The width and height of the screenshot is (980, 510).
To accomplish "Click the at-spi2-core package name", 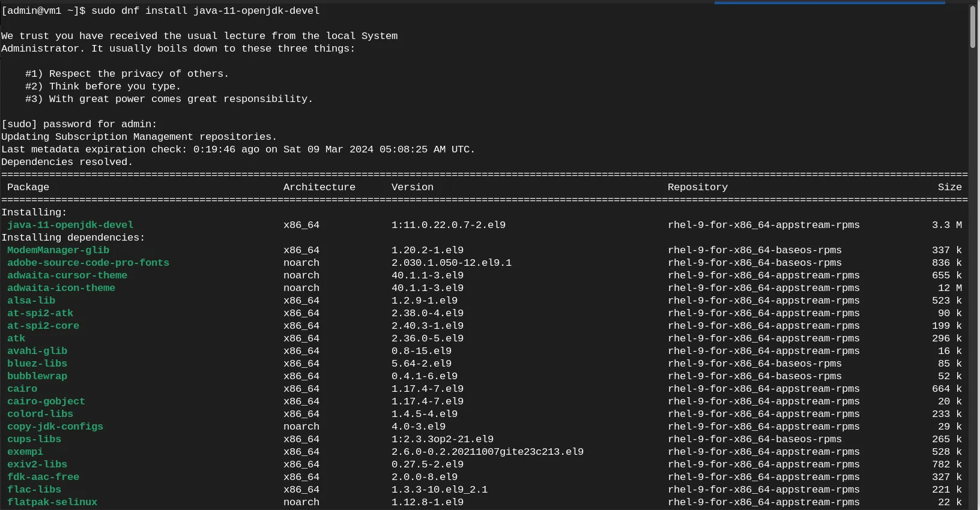I will pos(43,326).
